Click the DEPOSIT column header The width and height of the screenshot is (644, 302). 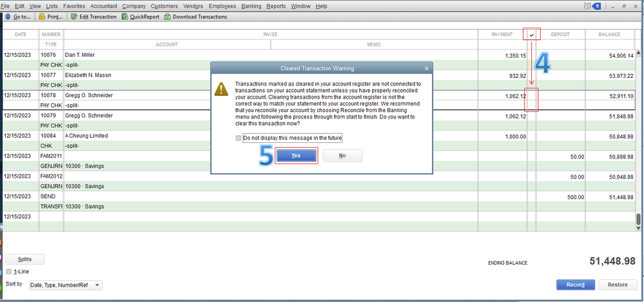click(x=561, y=35)
